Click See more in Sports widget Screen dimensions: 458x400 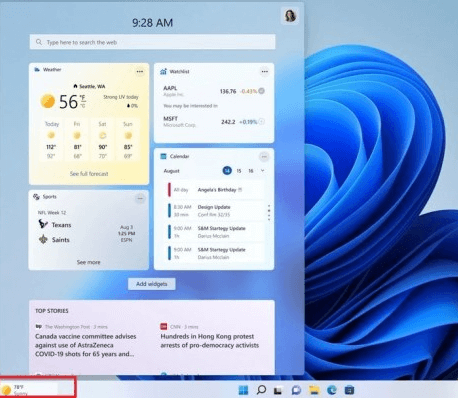click(88, 262)
